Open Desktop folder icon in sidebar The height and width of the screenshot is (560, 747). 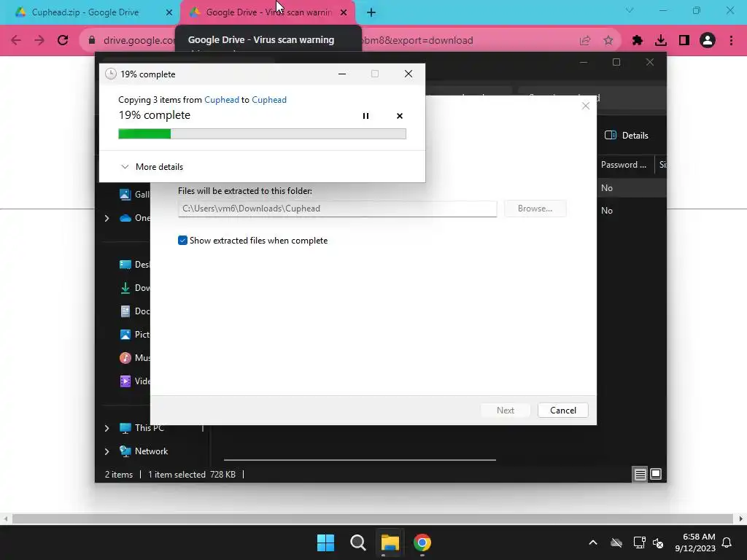coord(125,265)
